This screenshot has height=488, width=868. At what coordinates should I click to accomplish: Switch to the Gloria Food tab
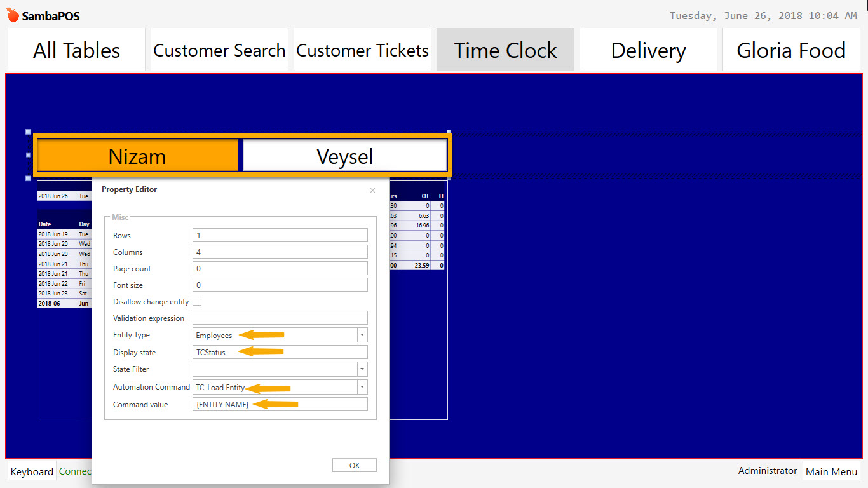point(790,50)
